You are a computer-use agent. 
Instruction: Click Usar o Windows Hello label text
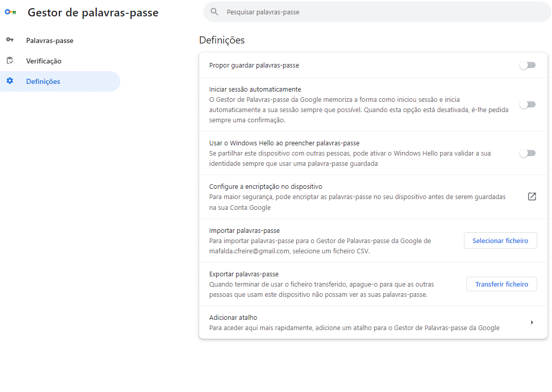[x=284, y=143]
